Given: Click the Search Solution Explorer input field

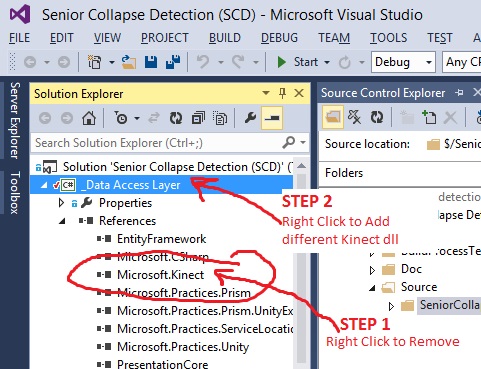Looking at the screenshot, I should (157, 143).
